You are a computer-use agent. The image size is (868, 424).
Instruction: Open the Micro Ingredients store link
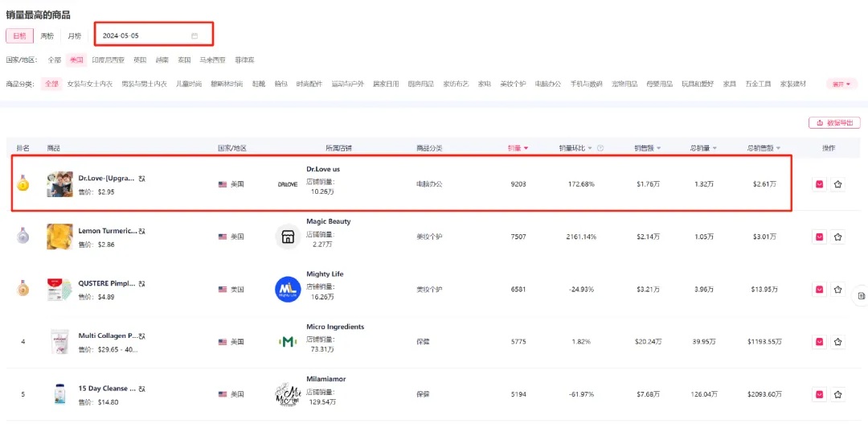(335, 327)
